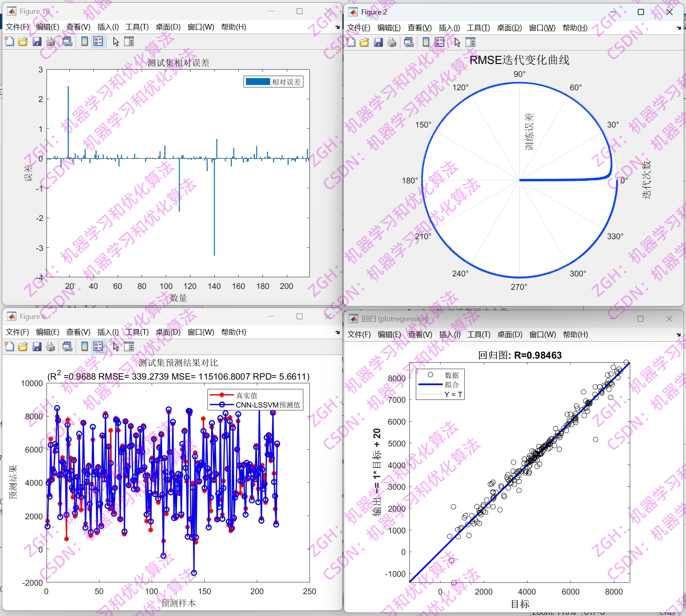Minimize the Figure 6 window
This screenshot has height=616, width=686.
[x=271, y=316]
